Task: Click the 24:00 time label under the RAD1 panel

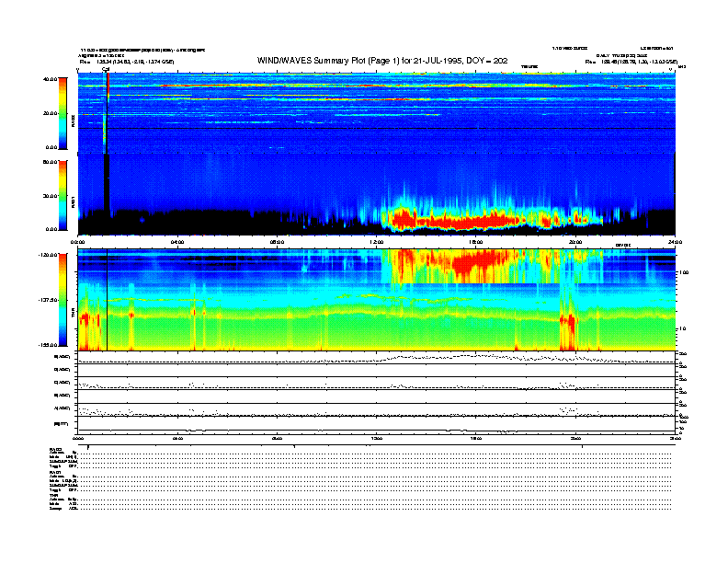Action: pos(675,242)
